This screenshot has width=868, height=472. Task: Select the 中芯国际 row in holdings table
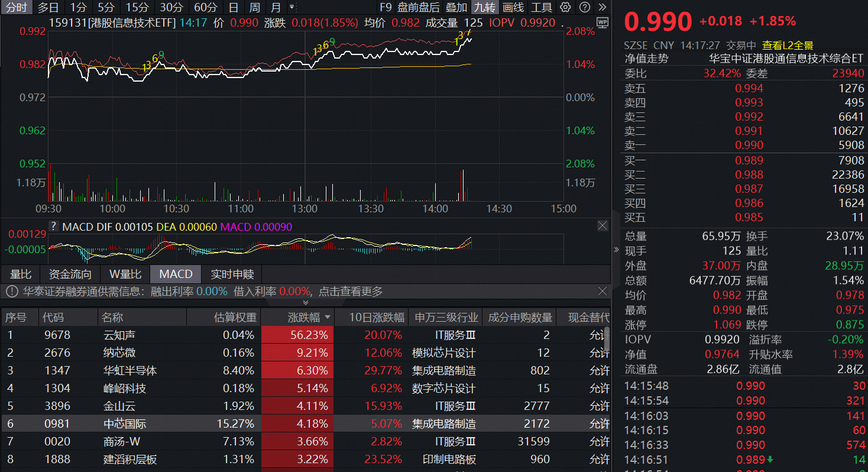pyautogui.click(x=125, y=424)
